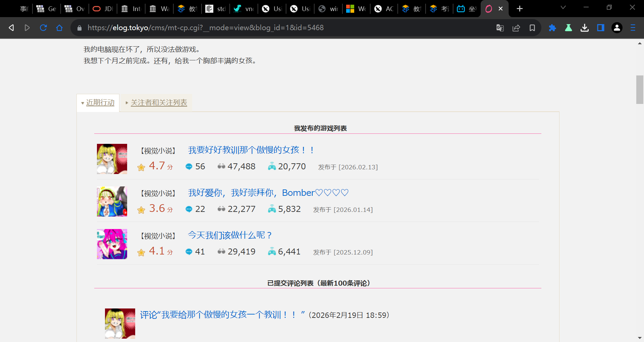Image resolution: width=644 pixels, height=342 pixels.
Task: Switch to the 'std' tab
Action: click(216, 9)
